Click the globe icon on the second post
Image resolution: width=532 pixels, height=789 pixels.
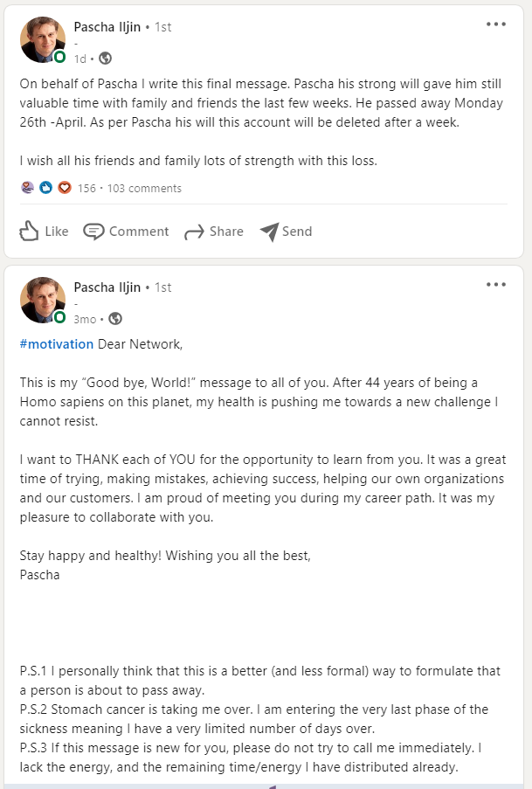(115, 320)
